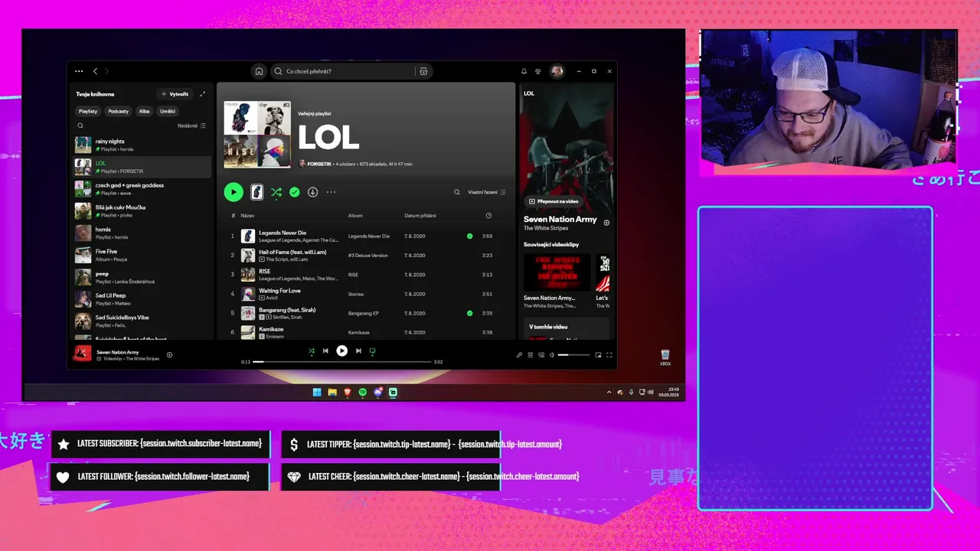Open the Seven Nation Army related video thumbnail
The image size is (980, 551).
click(x=557, y=272)
